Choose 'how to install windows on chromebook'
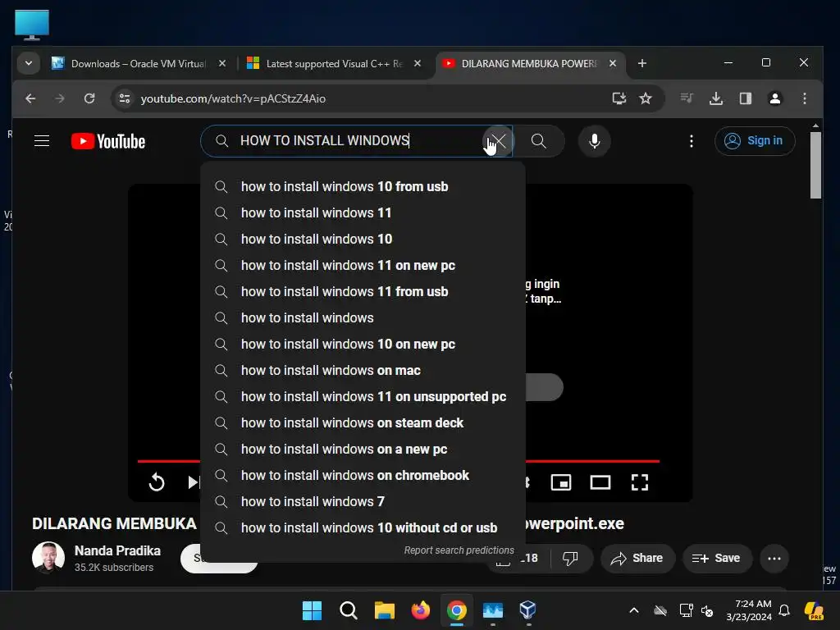 (363, 475)
